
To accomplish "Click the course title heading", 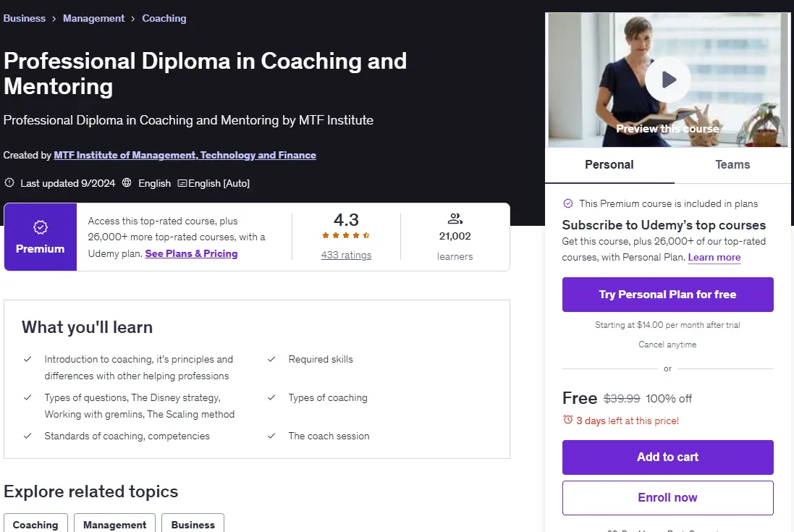I will tap(205, 73).
